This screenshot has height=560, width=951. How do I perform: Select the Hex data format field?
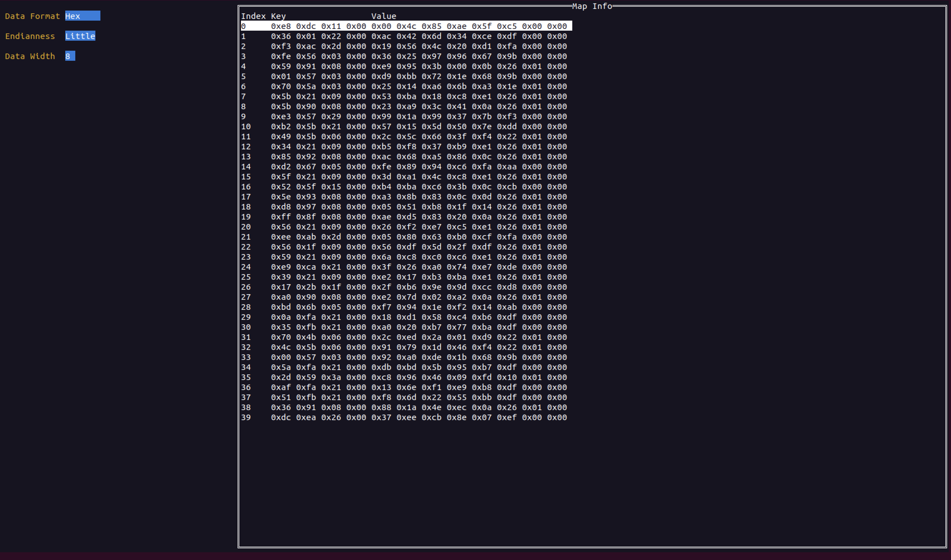pos(82,16)
